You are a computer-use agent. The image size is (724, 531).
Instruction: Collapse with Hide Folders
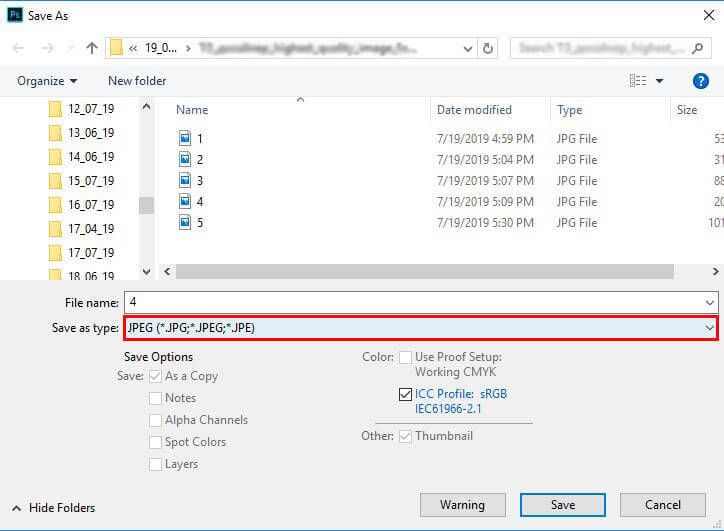click(x=53, y=508)
